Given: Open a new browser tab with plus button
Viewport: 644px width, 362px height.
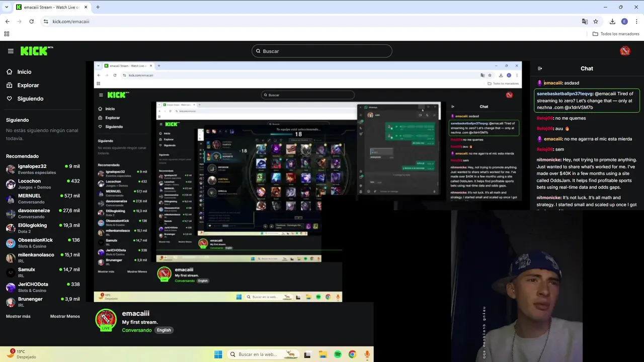Looking at the screenshot, I should click(98, 7).
